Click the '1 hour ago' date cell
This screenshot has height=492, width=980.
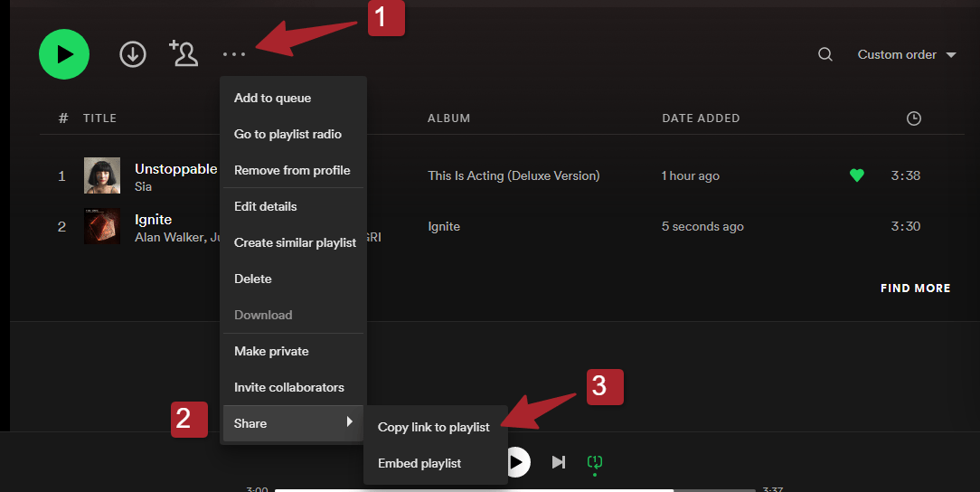pos(690,175)
